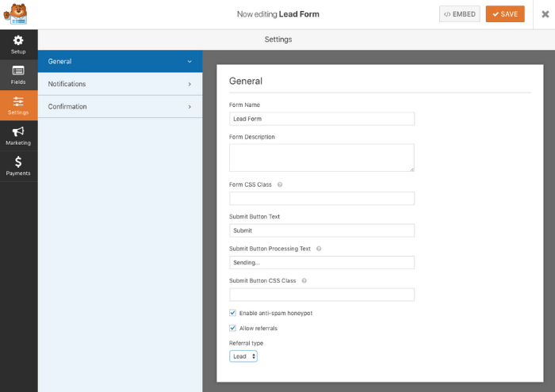
Task: Click into the Form Description textarea
Action: (321, 157)
